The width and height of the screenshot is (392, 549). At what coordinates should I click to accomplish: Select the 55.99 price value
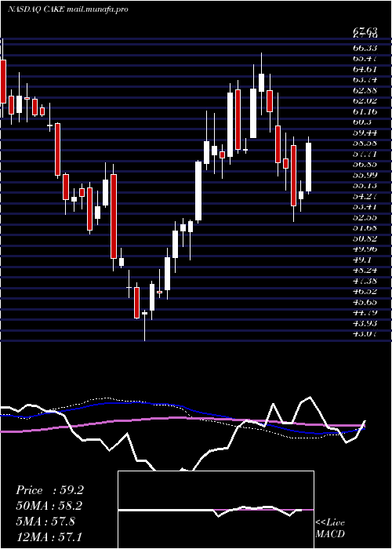[x=365, y=175]
